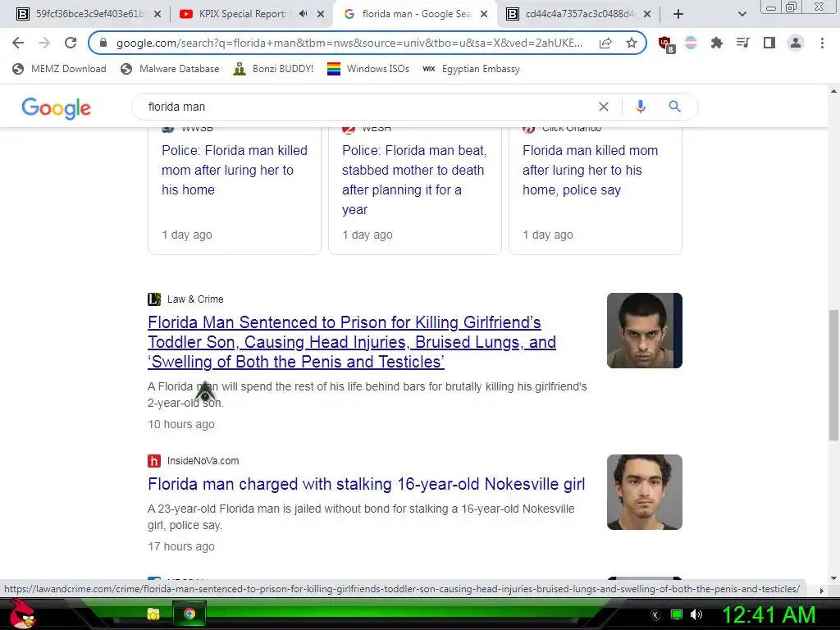
Task: Open Click Orlando story about killed mom
Action: 590,170
